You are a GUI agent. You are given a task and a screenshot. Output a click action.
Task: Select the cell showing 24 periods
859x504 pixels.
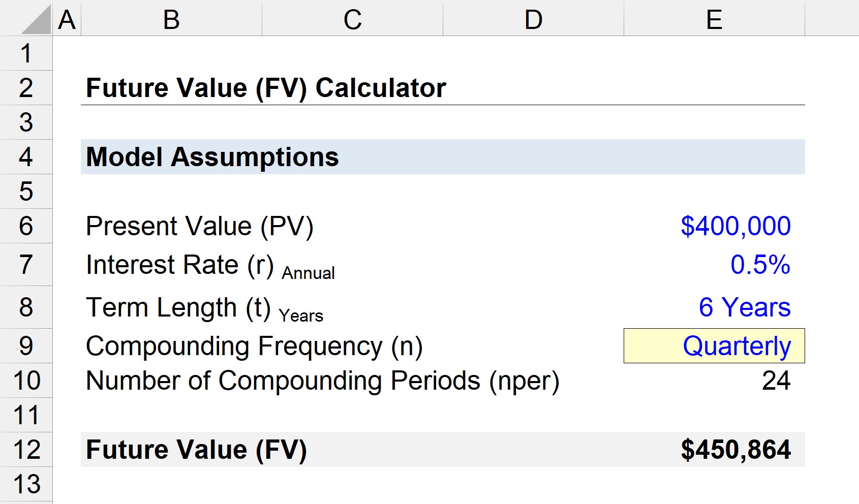tap(714, 381)
